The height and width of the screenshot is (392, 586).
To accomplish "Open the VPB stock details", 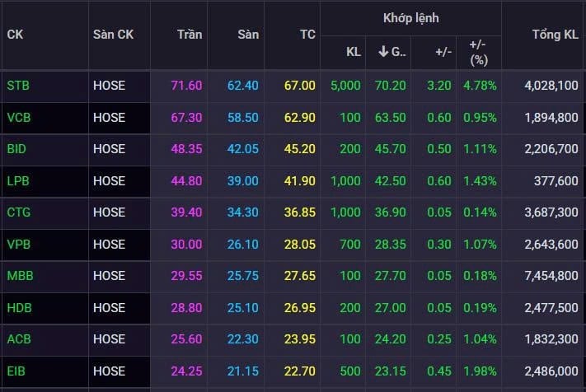I will [17, 244].
